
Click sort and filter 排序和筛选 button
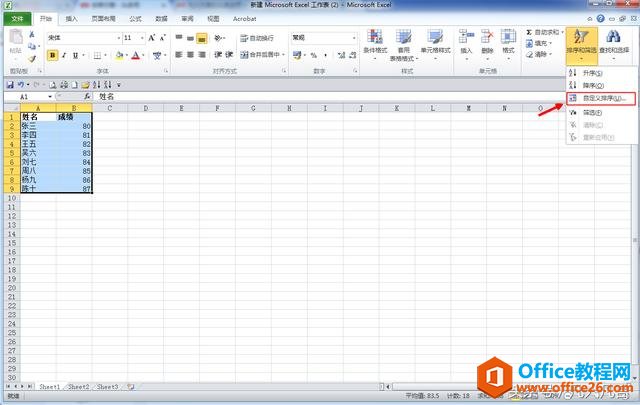(581, 45)
